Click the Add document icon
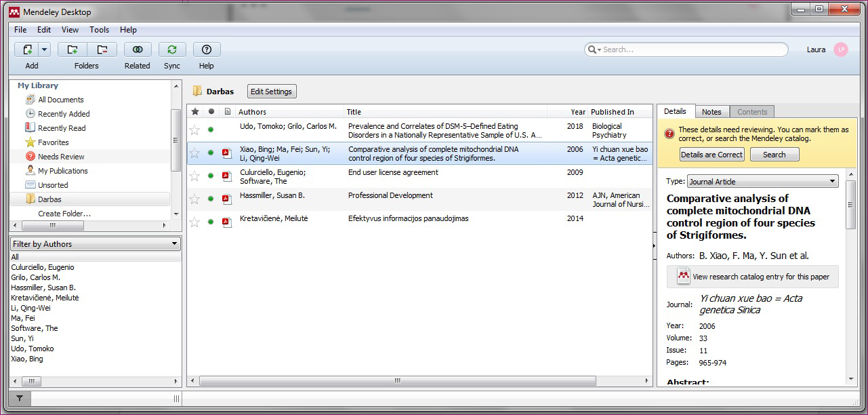Screen dimensions: 868x415 [27, 50]
